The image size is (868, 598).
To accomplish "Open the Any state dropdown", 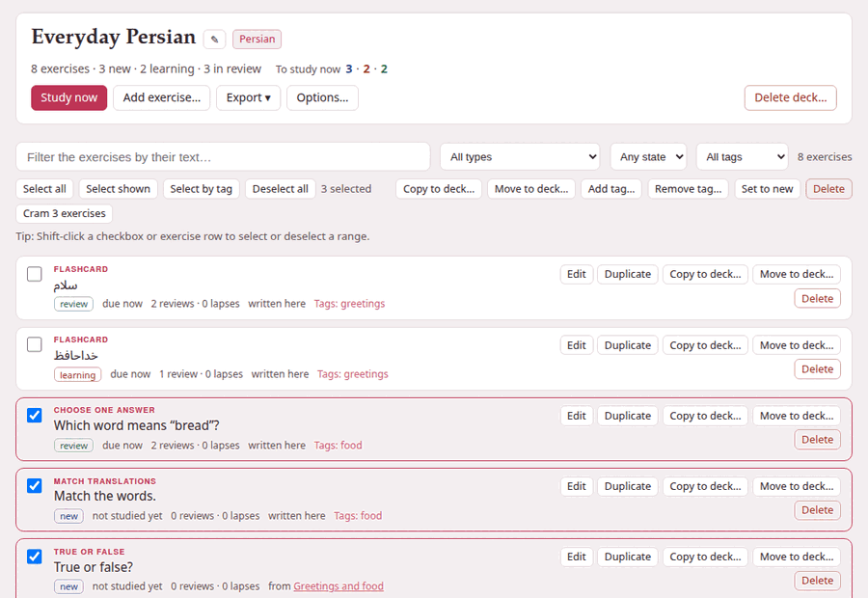I will [x=648, y=157].
